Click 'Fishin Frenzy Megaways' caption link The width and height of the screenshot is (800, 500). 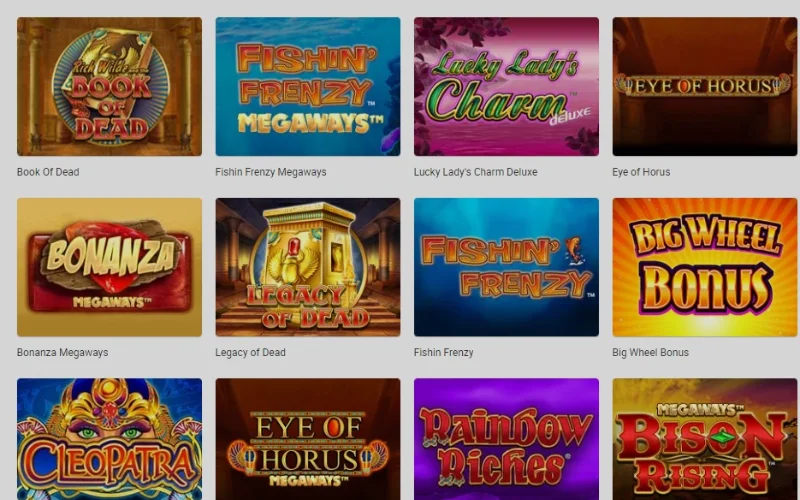click(270, 172)
